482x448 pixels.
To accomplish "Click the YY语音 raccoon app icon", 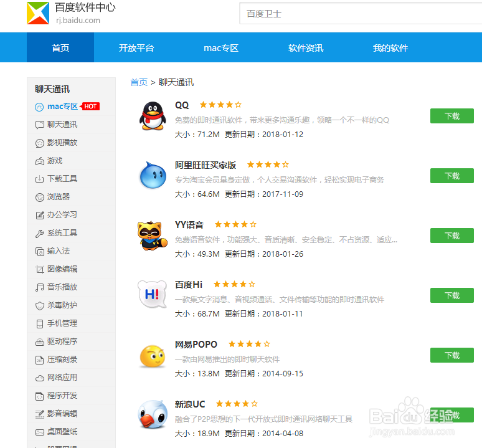I will [153, 236].
